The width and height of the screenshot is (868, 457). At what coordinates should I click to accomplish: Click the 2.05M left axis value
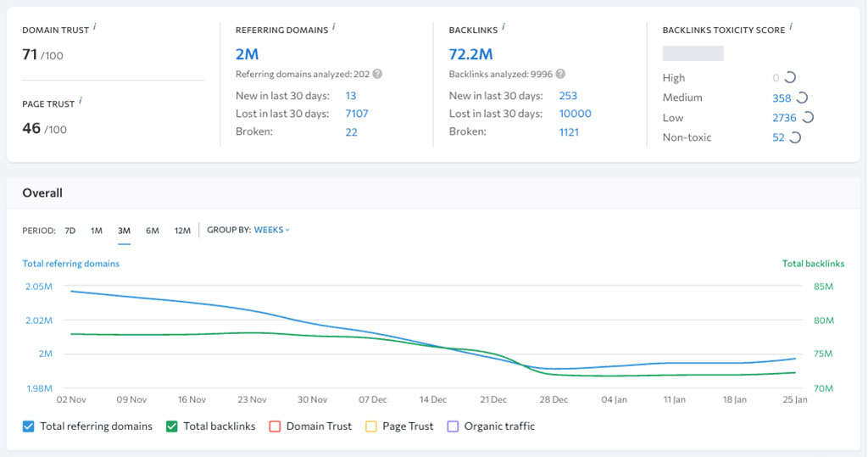tap(39, 287)
